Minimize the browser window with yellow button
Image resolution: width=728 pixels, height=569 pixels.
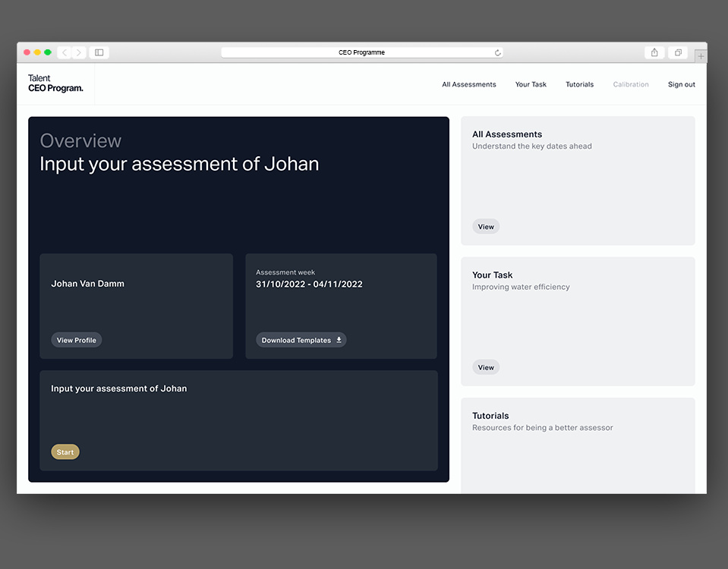[x=37, y=52]
